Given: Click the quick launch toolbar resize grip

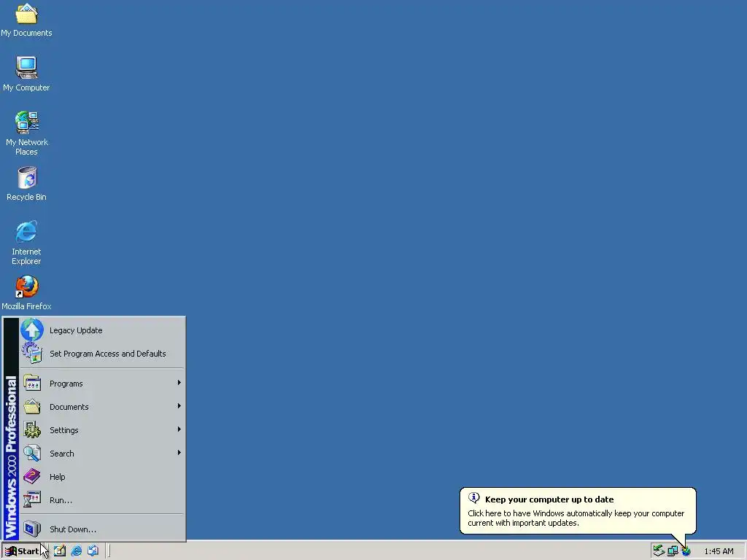Looking at the screenshot, I should [x=109, y=551].
